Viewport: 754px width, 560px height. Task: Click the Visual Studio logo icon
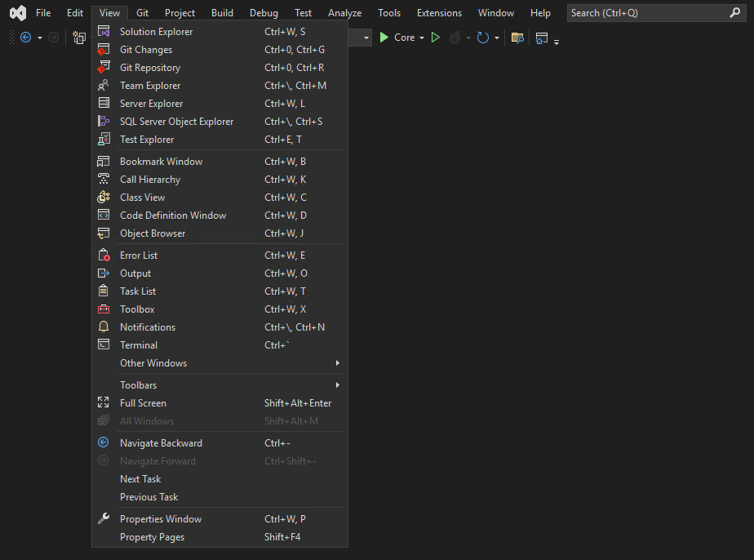18,12
